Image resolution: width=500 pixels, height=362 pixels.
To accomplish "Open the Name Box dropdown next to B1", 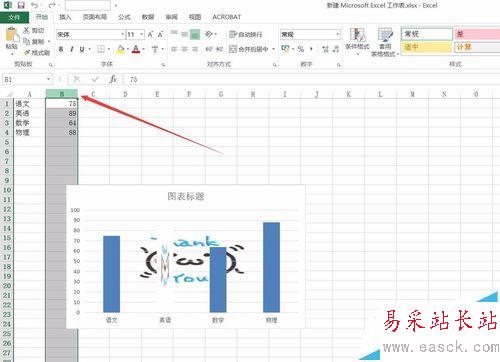I will pos(48,79).
